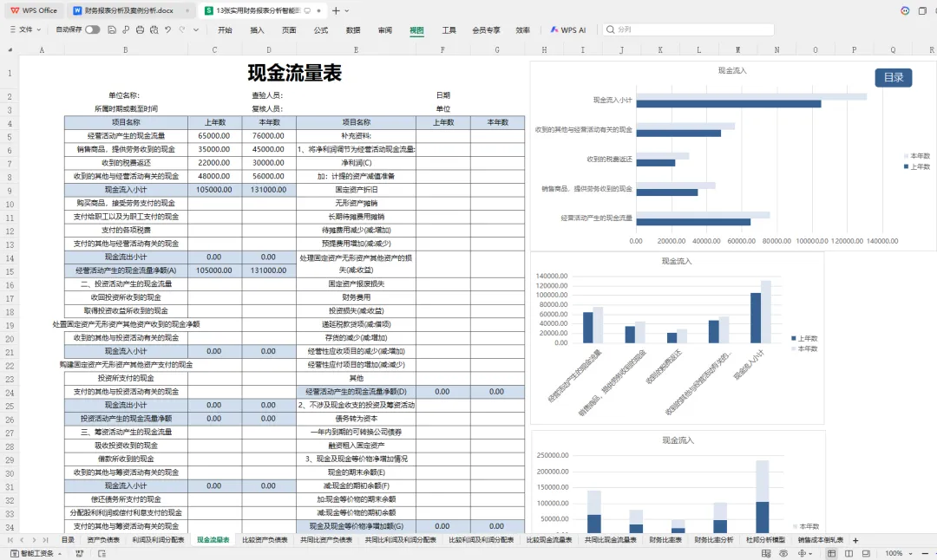Click the leftmost view icon near the eye icon

tap(766, 553)
